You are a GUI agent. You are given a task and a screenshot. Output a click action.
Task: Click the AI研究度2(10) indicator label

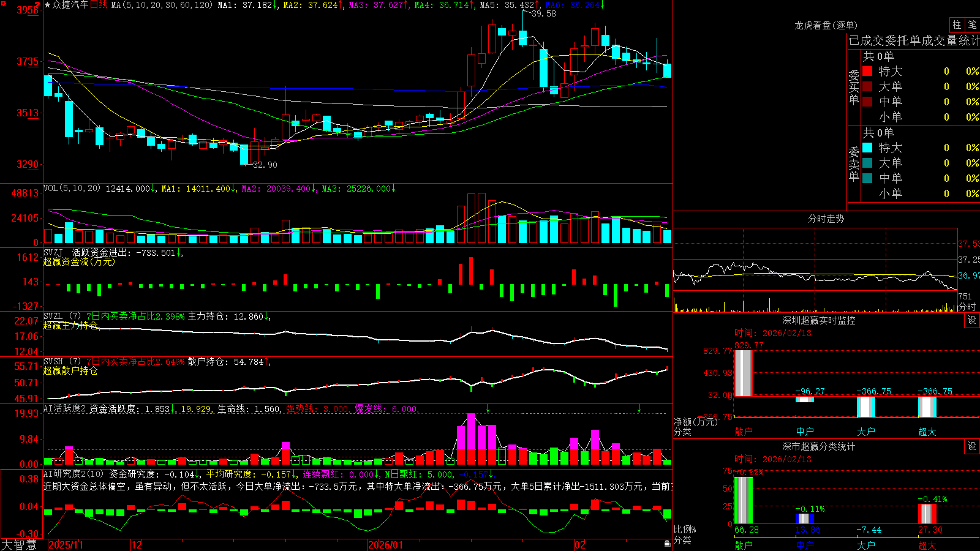(x=73, y=474)
